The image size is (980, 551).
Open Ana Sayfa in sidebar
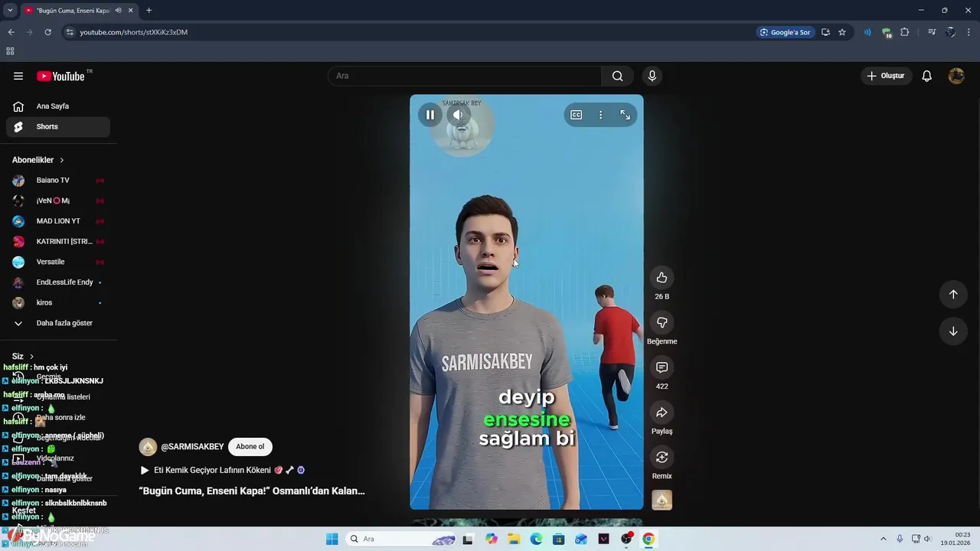coord(58,106)
